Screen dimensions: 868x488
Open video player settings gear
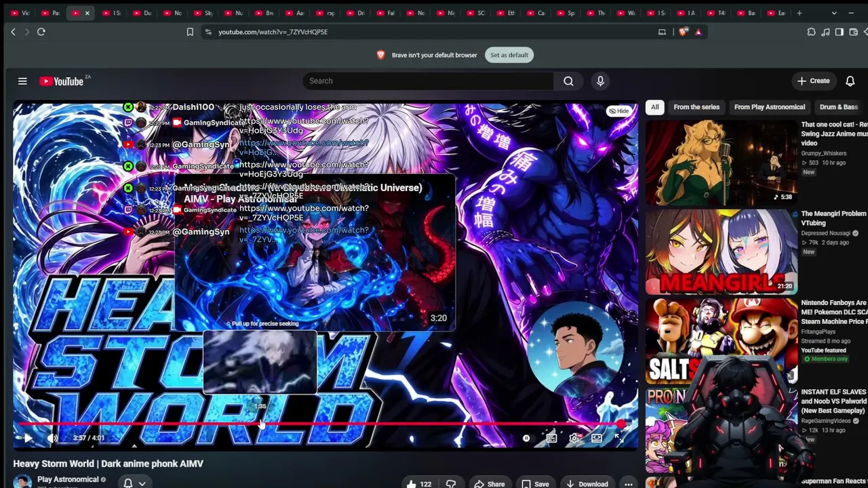[574, 438]
